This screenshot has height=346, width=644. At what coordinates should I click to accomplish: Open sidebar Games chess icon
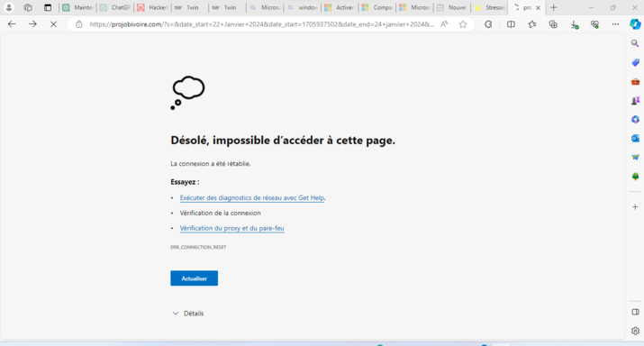pos(635,101)
